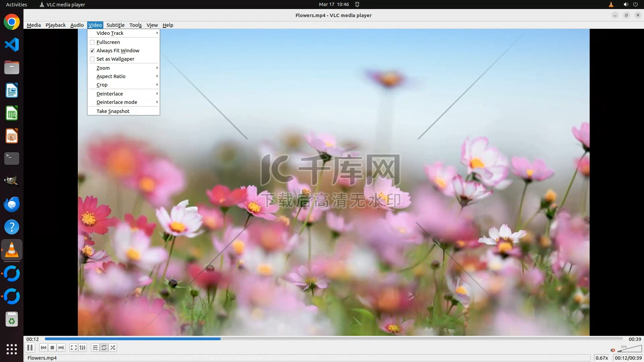This screenshot has width=644, height=362.
Task: Stop playback with stop button
Action: 52,348
